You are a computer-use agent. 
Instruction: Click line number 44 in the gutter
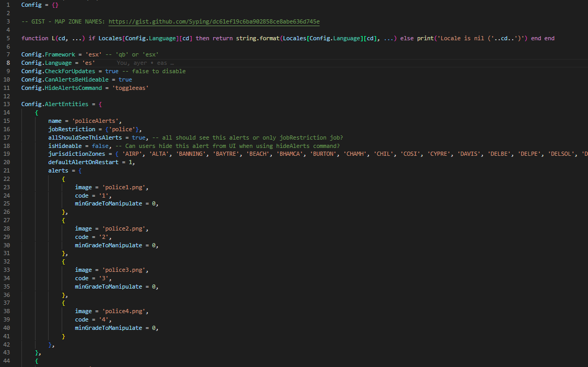click(x=7, y=361)
